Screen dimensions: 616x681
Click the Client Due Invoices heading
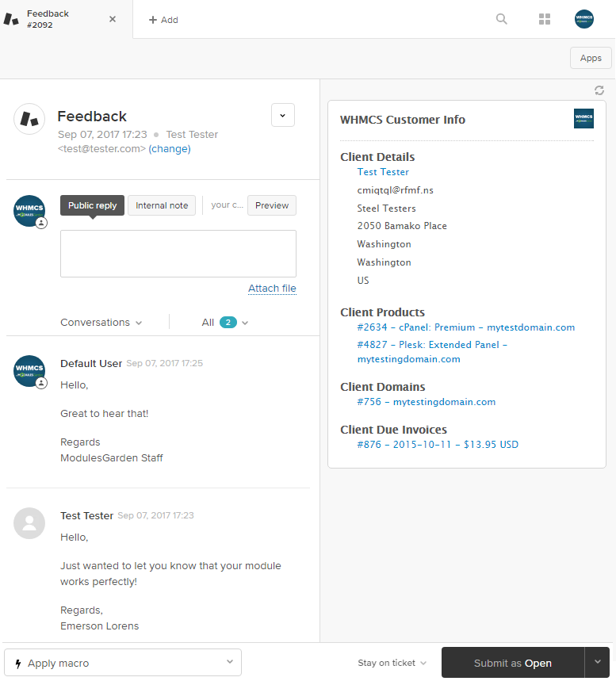click(393, 430)
